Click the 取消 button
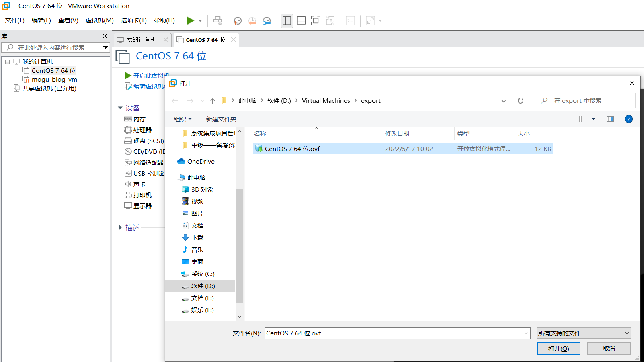This screenshot has width=644, height=362. [x=609, y=348]
